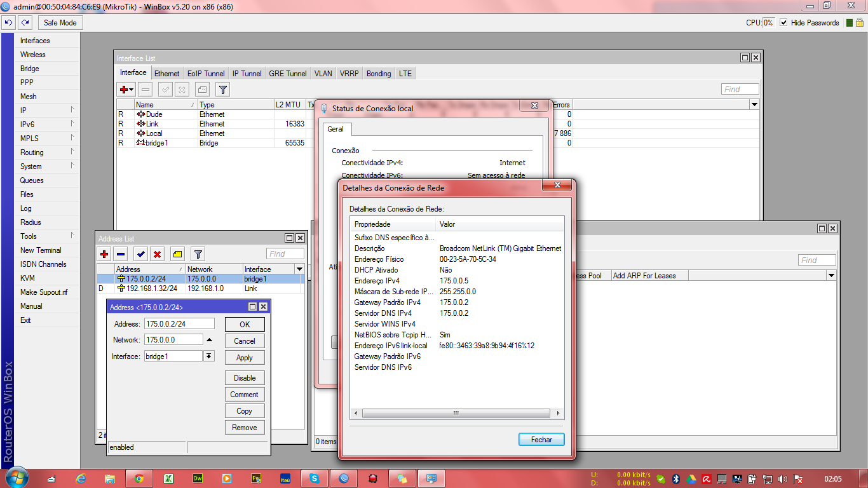
Task: Open the VLAN tab
Action: [323, 74]
